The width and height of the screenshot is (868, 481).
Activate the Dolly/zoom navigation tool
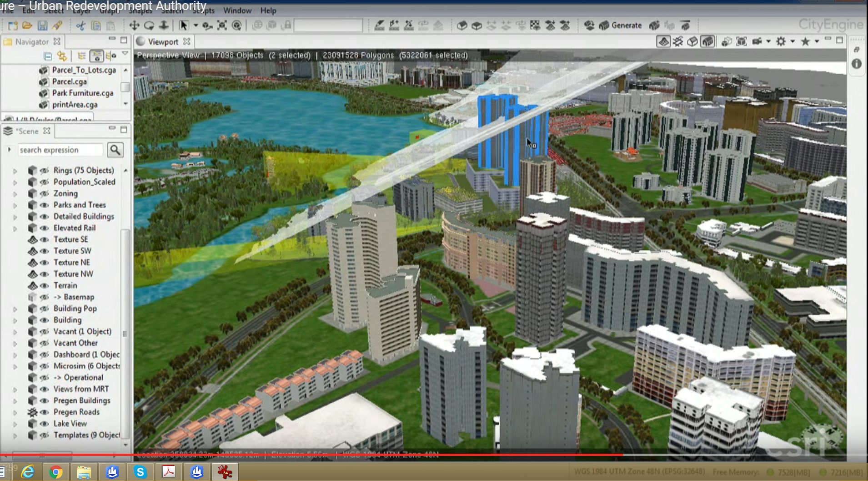click(x=164, y=25)
